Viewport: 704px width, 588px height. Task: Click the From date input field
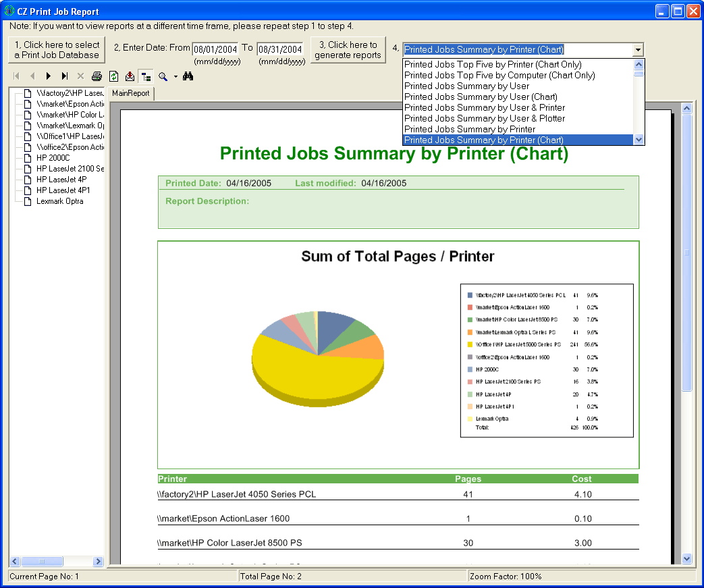point(215,49)
